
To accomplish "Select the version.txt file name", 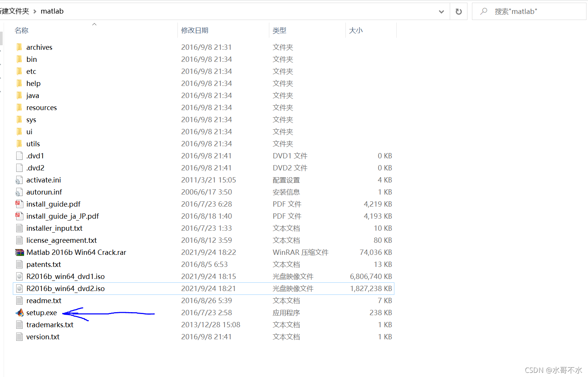I will pyautogui.click(x=43, y=337).
